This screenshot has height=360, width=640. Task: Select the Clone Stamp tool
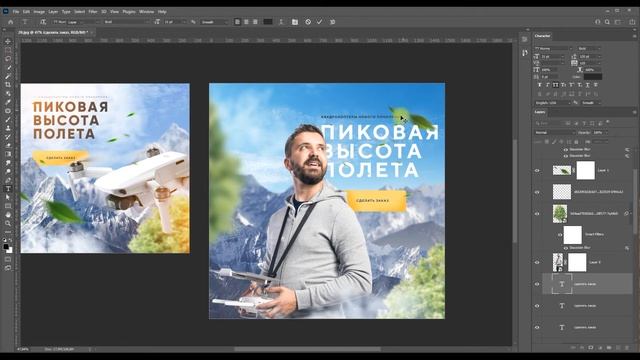point(8,128)
